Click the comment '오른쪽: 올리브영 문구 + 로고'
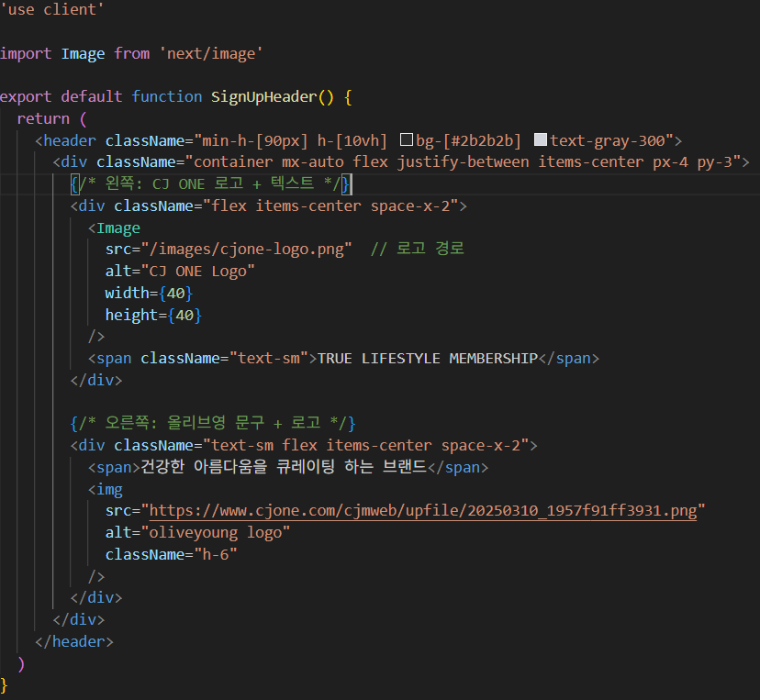Image resolution: width=760 pixels, height=700 pixels. pos(213,423)
